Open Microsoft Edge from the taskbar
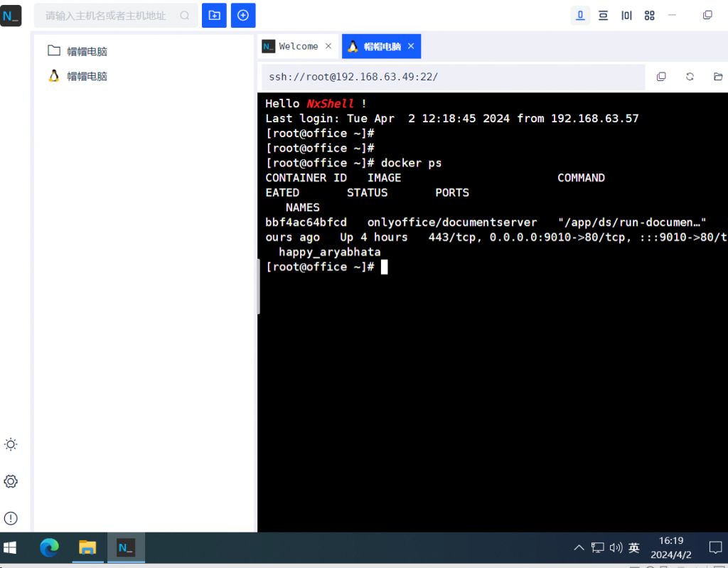This screenshot has width=728, height=568. (49, 547)
